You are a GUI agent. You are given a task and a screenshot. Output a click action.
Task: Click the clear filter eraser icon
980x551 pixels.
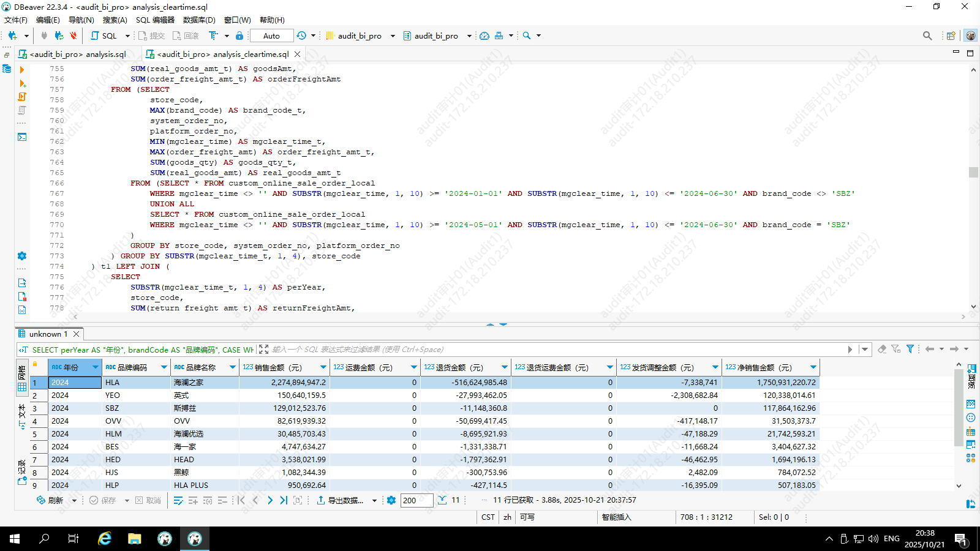pos(882,349)
